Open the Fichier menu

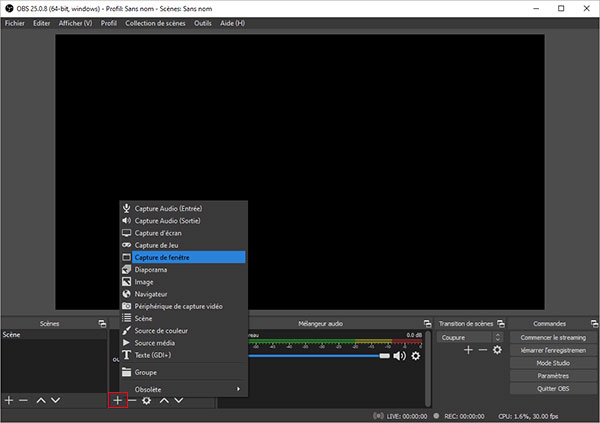point(14,23)
